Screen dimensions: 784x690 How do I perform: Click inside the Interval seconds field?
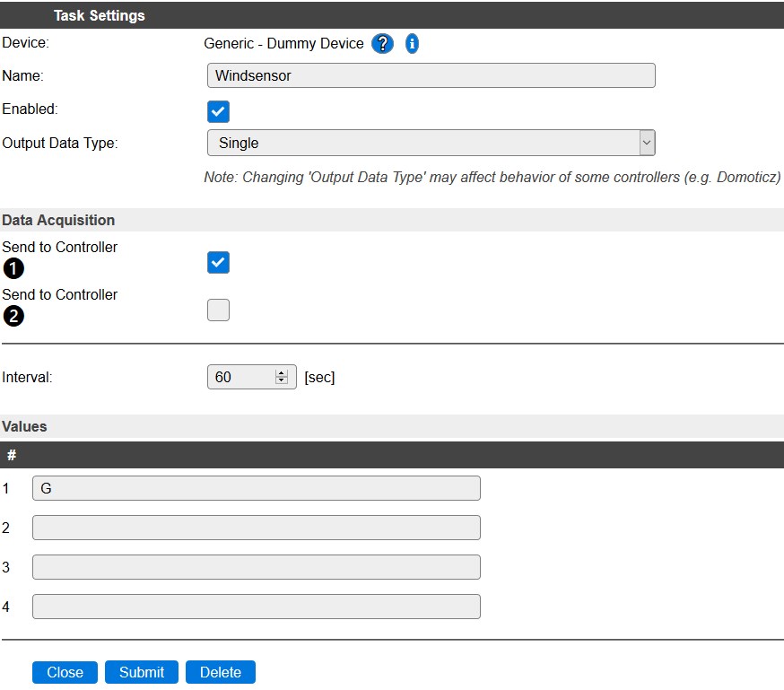[x=240, y=378]
